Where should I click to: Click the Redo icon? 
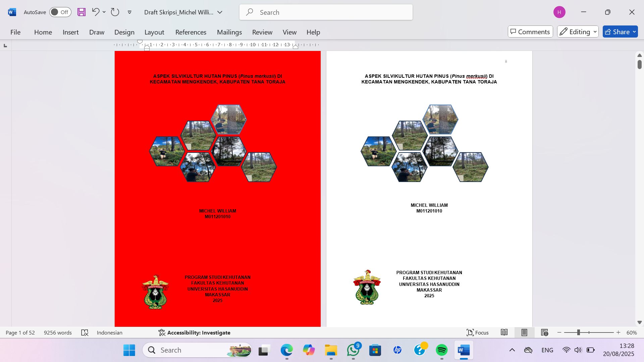[115, 12]
